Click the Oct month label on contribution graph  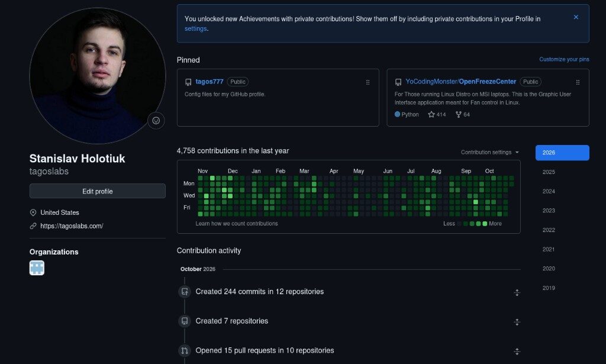489,171
